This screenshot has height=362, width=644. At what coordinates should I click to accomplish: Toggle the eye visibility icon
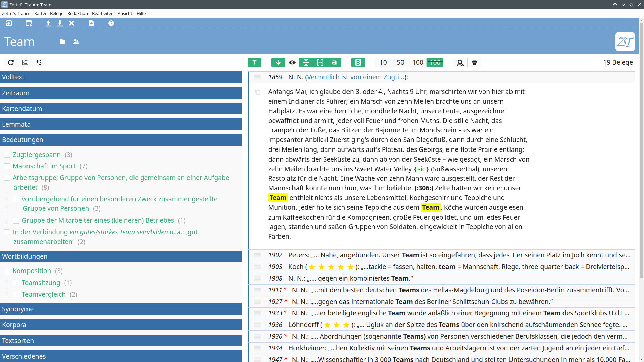click(x=292, y=62)
